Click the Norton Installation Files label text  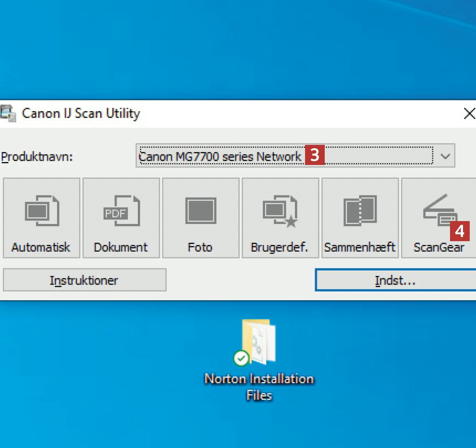pyautogui.click(x=259, y=386)
